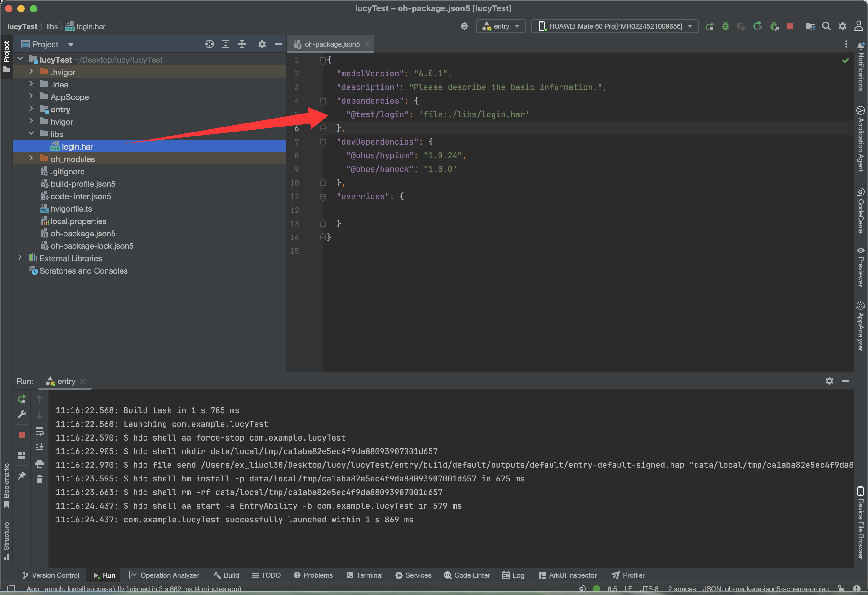Click the red Stop button in top toolbar
The height and width of the screenshot is (595, 868).
click(790, 26)
